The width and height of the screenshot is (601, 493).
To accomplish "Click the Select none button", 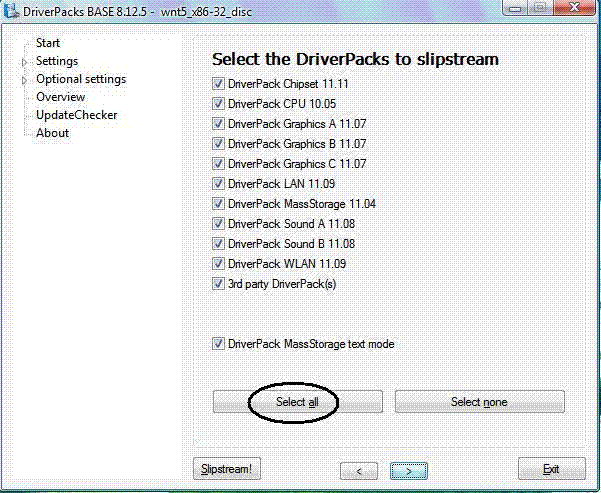I will coord(479,402).
